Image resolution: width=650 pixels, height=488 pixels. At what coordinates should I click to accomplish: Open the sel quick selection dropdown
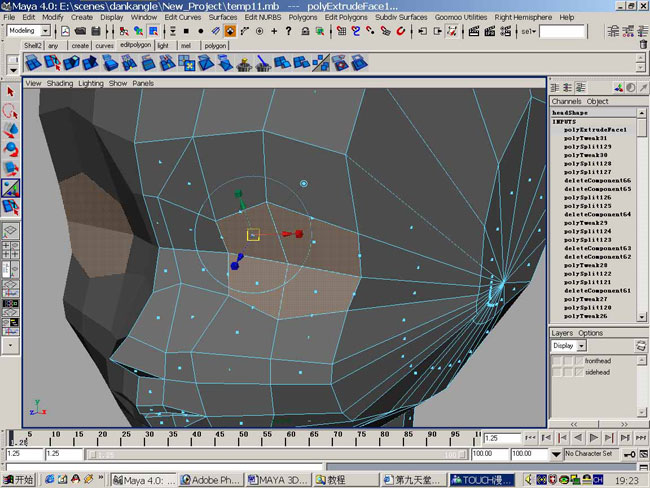coord(529,31)
